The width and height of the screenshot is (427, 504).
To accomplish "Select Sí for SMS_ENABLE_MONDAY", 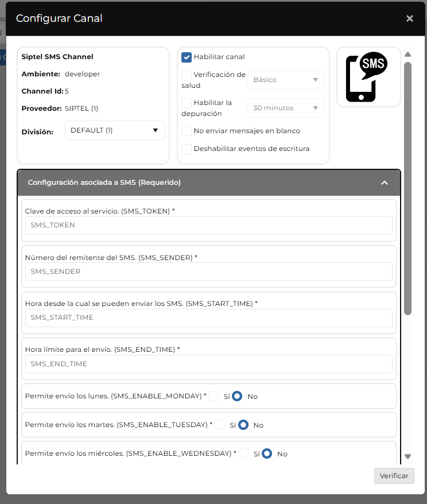I will coord(214,396).
